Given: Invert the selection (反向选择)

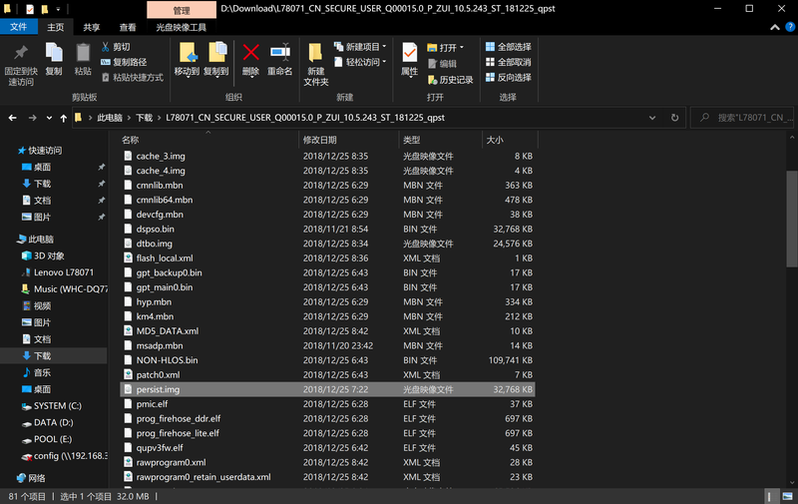Looking at the screenshot, I should [508, 77].
